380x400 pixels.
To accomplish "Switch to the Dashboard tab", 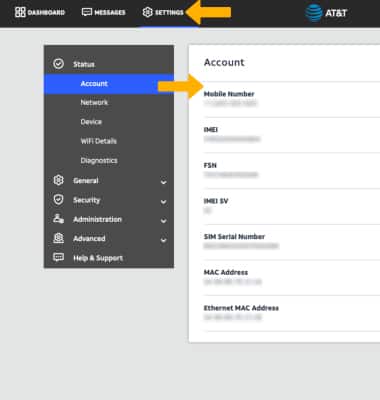I will click(40, 12).
